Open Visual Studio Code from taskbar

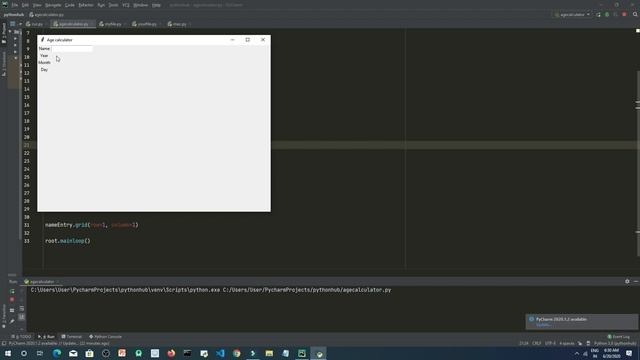(220, 353)
